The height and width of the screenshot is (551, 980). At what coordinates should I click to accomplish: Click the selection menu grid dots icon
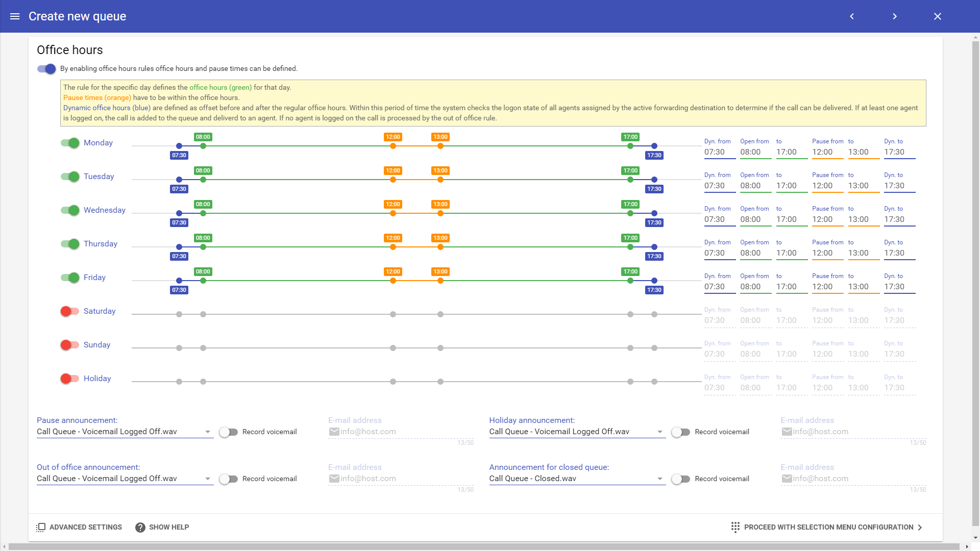(x=735, y=527)
